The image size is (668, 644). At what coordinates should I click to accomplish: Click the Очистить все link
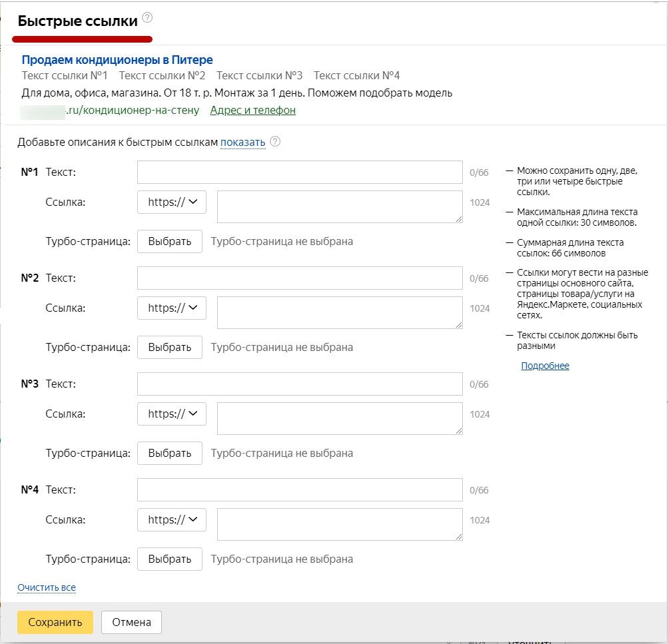(x=47, y=587)
